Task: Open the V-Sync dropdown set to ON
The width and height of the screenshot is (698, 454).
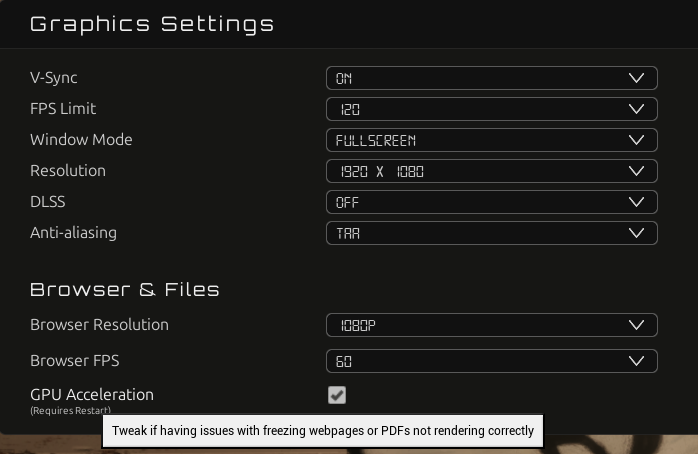Action: pos(491,78)
